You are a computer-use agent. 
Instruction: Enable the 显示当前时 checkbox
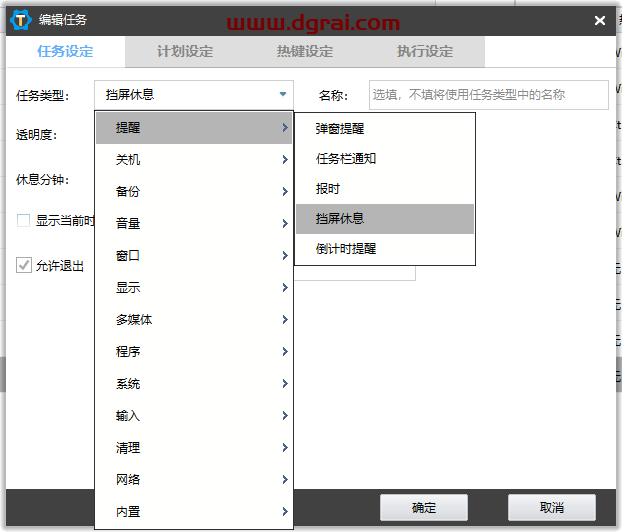tap(23, 220)
